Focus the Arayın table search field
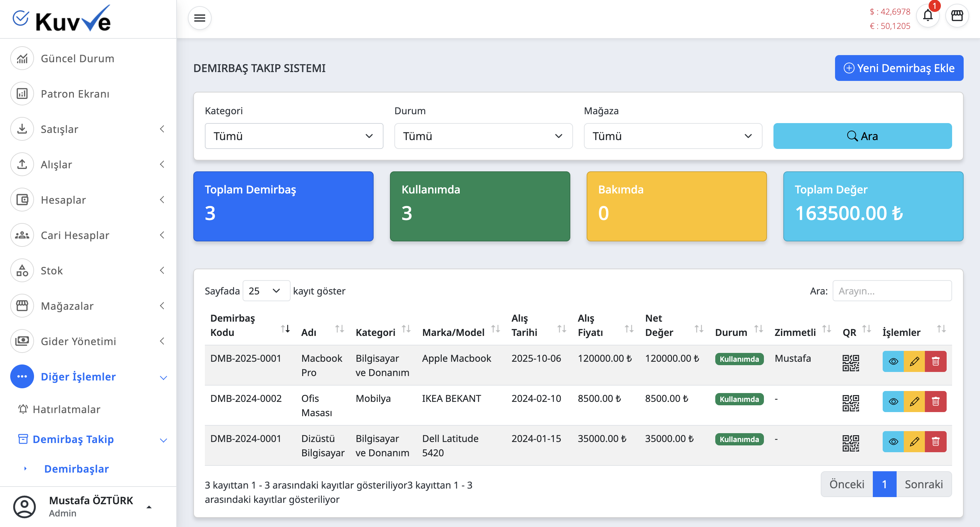This screenshot has width=980, height=527. tap(892, 291)
